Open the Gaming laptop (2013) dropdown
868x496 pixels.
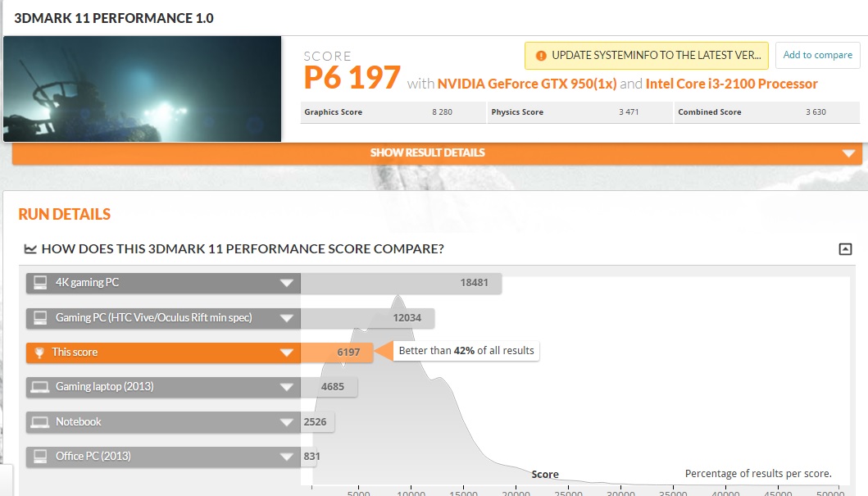pyautogui.click(x=288, y=386)
